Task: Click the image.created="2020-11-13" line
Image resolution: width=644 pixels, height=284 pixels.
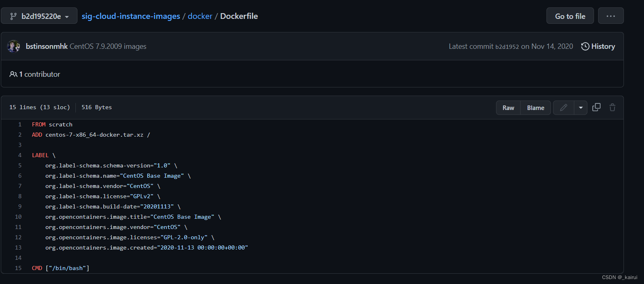Action: point(147,247)
